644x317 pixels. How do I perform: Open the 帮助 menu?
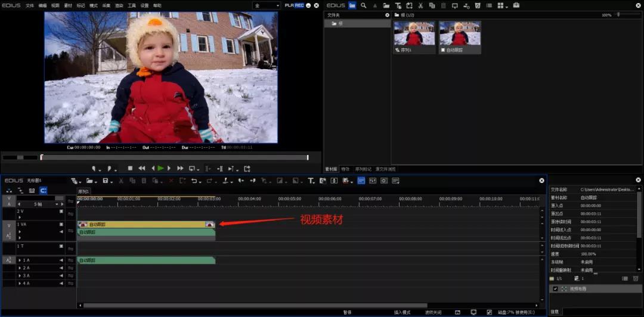click(157, 6)
